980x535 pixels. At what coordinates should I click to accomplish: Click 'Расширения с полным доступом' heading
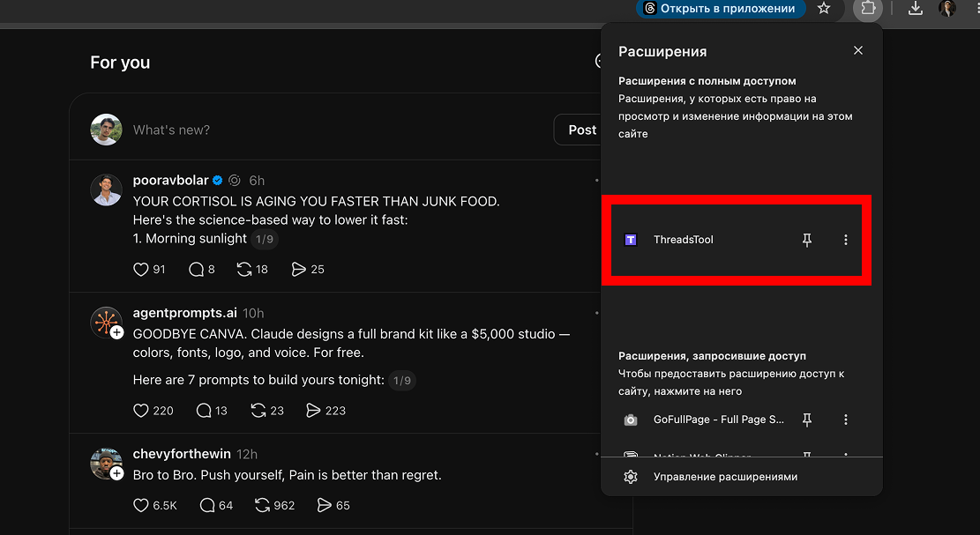coord(707,81)
